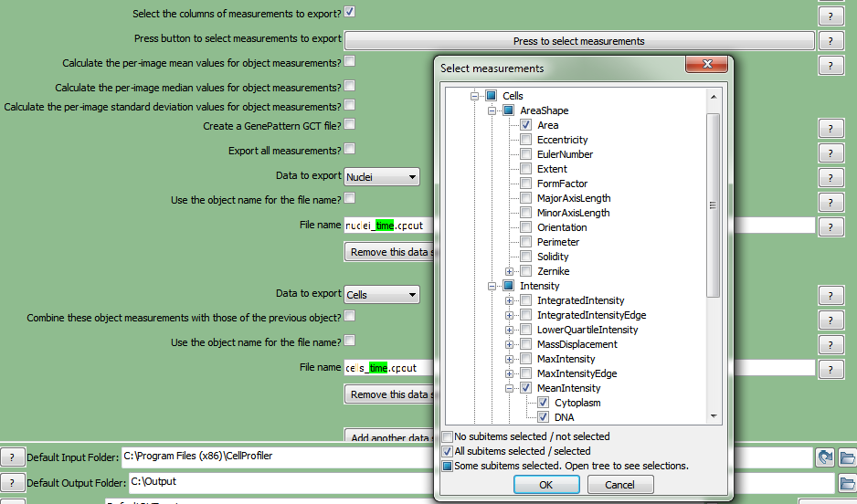Viewport: 857px width, 504px height.
Task: Select the Perimeter tree item label
Action: click(557, 242)
